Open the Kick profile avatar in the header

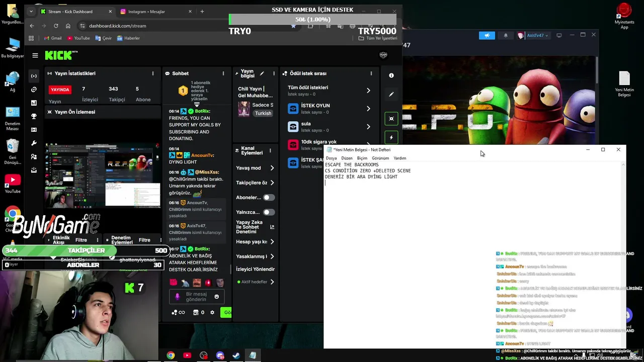pyautogui.click(x=383, y=55)
